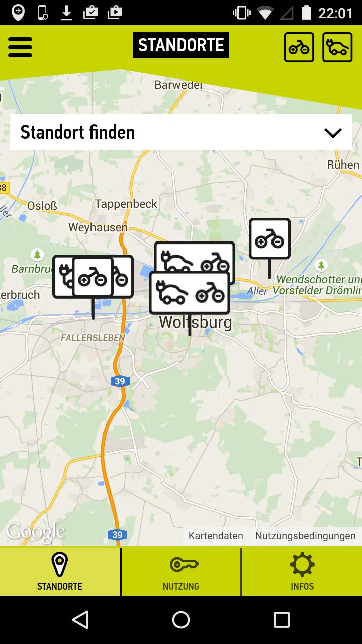Tap the upper car and bike marker above Wolfsburg

click(x=195, y=256)
